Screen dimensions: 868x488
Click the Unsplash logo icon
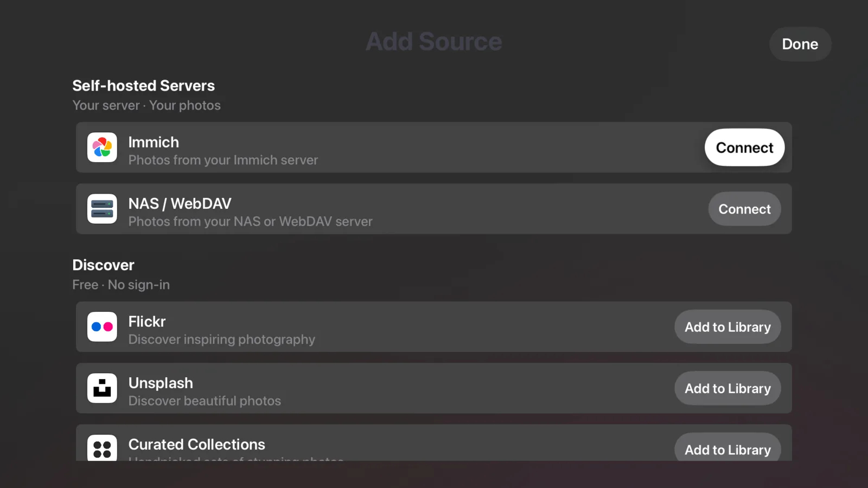102,388
